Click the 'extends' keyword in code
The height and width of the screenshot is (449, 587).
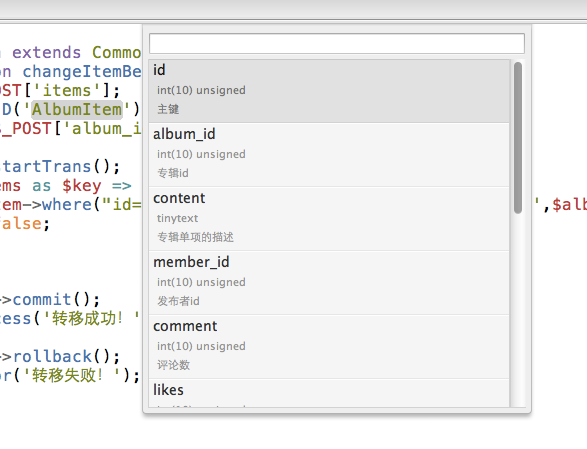click(x=46, y=53)
